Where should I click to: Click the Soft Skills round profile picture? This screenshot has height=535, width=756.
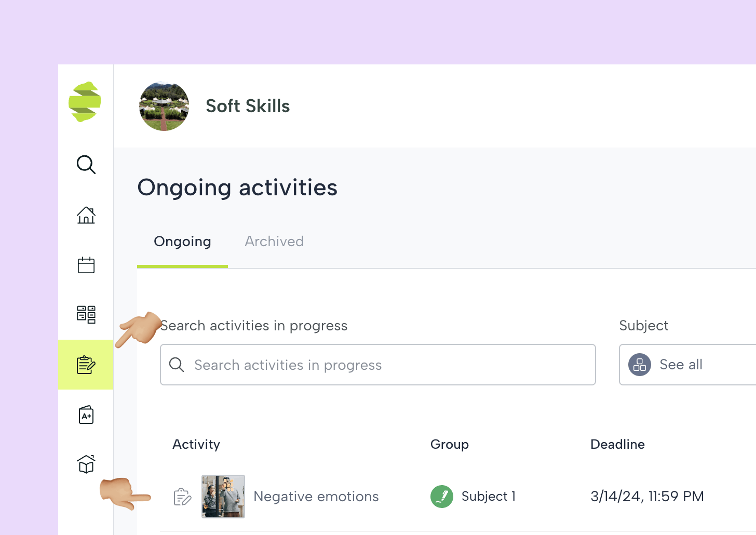(x=164, y=106)
